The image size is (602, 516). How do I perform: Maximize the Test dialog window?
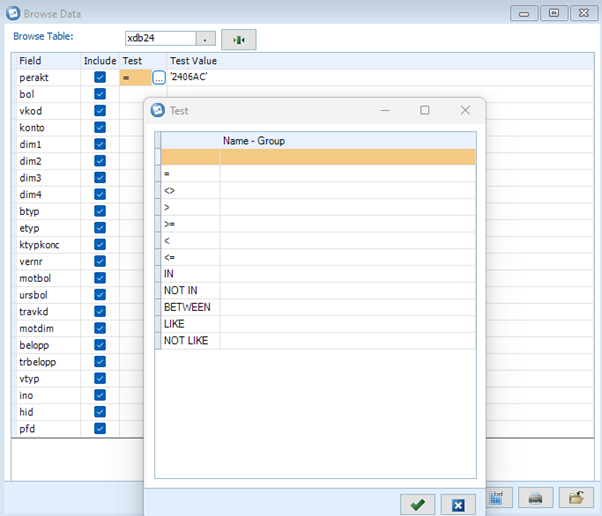[425, 111]
